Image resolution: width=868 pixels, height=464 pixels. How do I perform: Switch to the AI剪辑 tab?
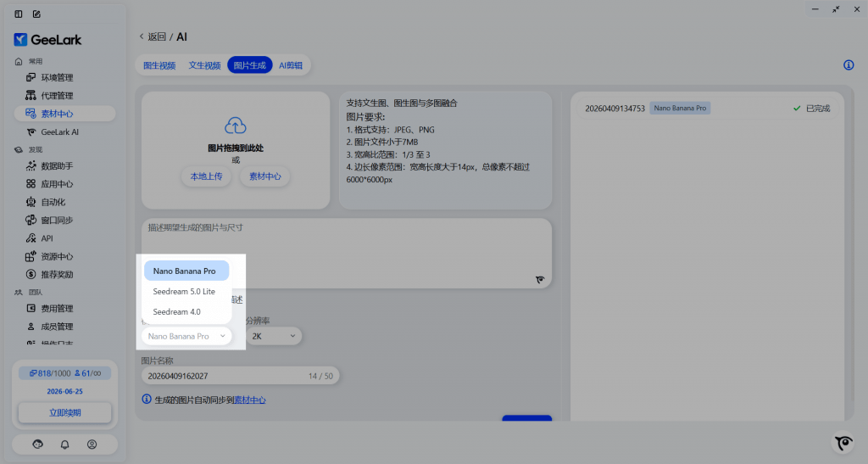(x=291, y=65)
